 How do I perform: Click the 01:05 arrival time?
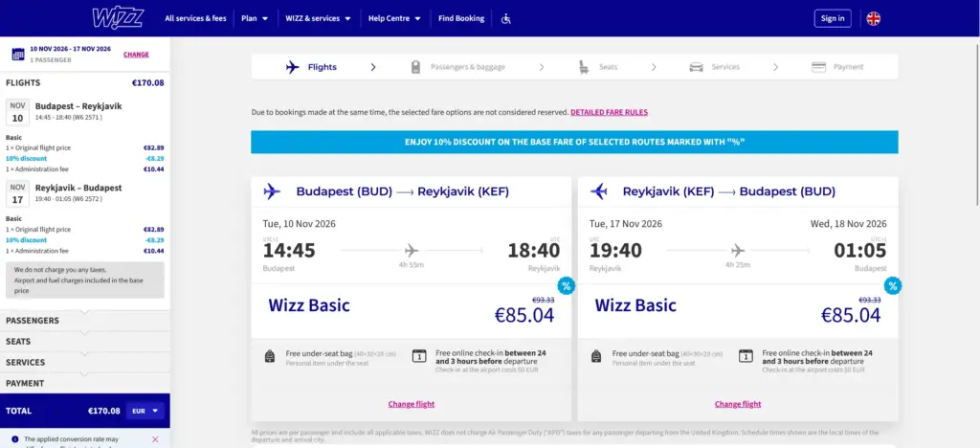pos(860,251)
